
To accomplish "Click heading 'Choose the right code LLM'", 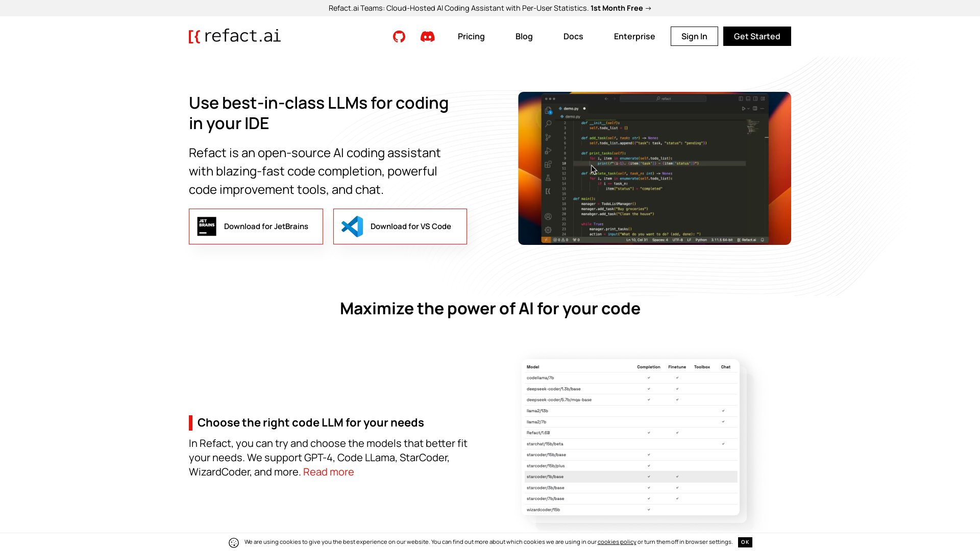I will pyautogui.click(x=310, y=422).
